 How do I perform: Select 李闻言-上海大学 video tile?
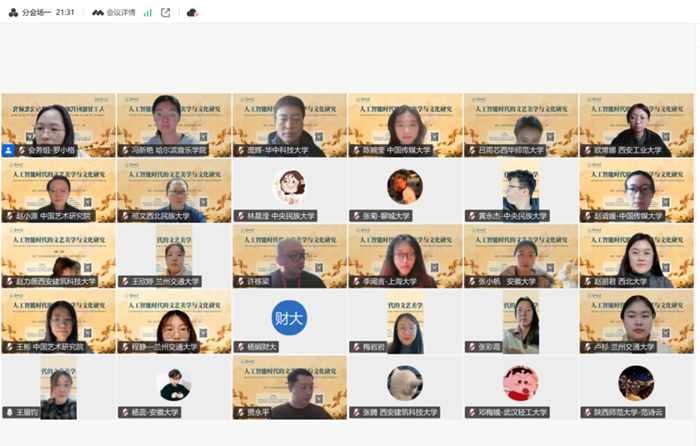404,255
